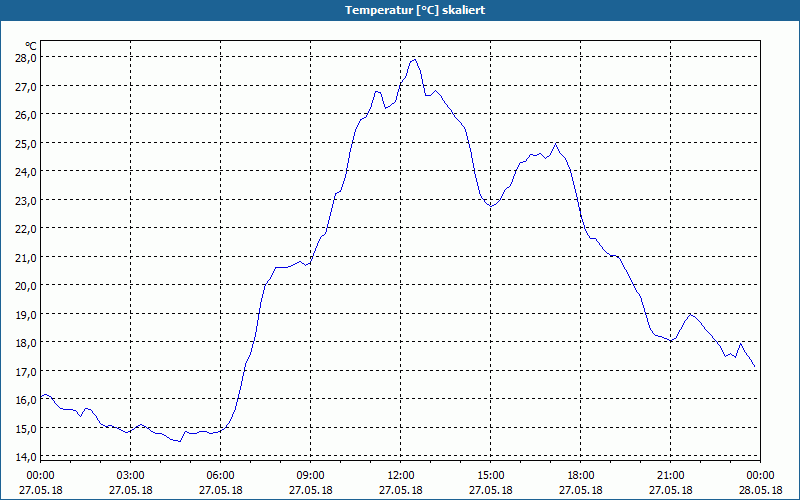800x500 pixels.
Task: Click the °C unit label above y-axis
Action: coord(31,46)
